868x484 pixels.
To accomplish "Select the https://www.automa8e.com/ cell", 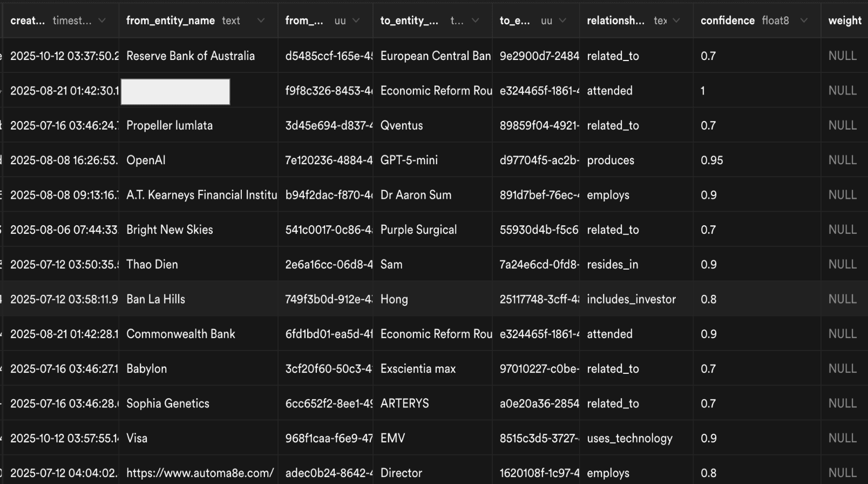I will 199,470.
